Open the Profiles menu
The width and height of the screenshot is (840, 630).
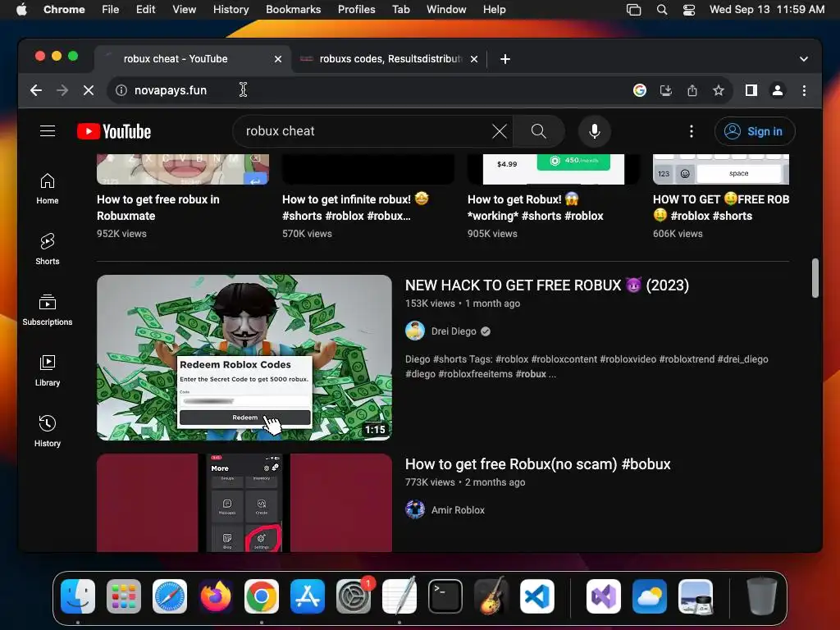356,9
